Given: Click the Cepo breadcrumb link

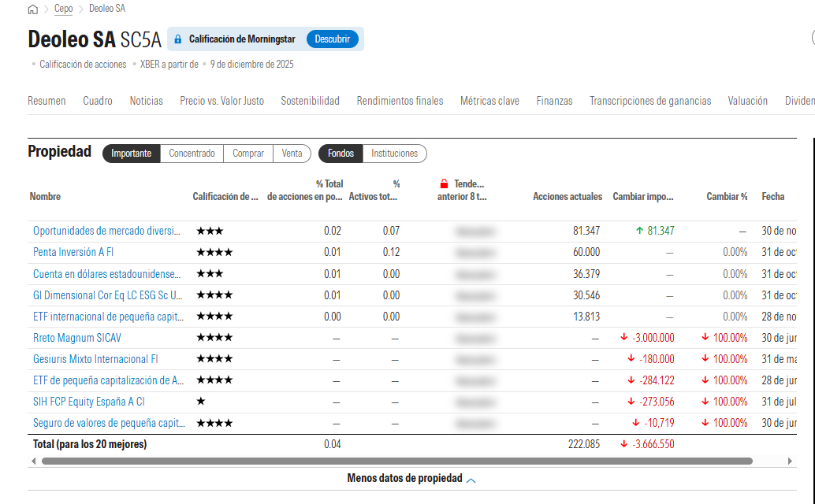Looking at the screenshot, I should click(x=64, y=9).
